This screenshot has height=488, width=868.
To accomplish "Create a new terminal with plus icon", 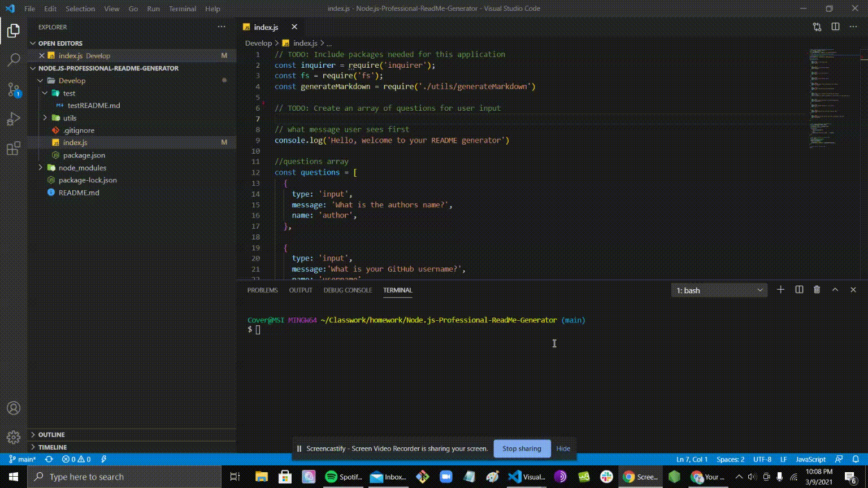I will tap(780, 290).
